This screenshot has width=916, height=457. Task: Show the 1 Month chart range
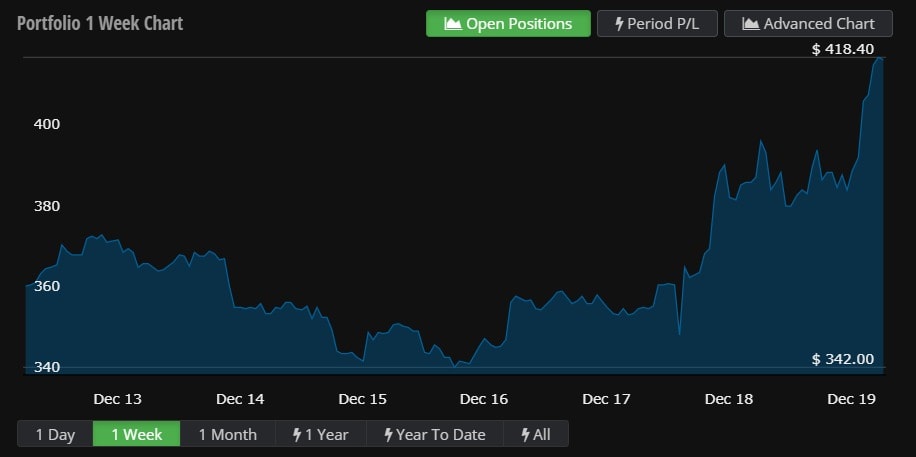tap(227, 434)
